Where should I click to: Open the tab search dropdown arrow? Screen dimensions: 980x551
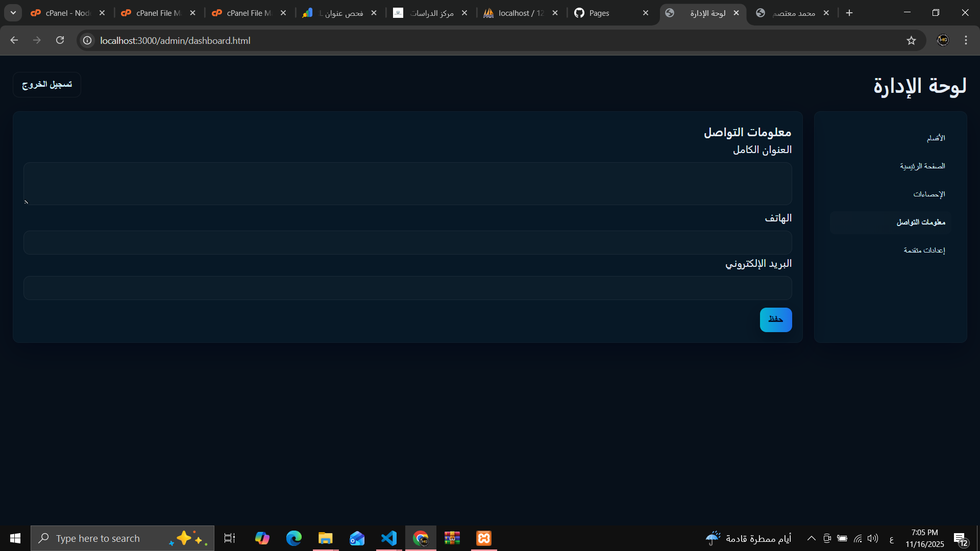tap(13, 13)
